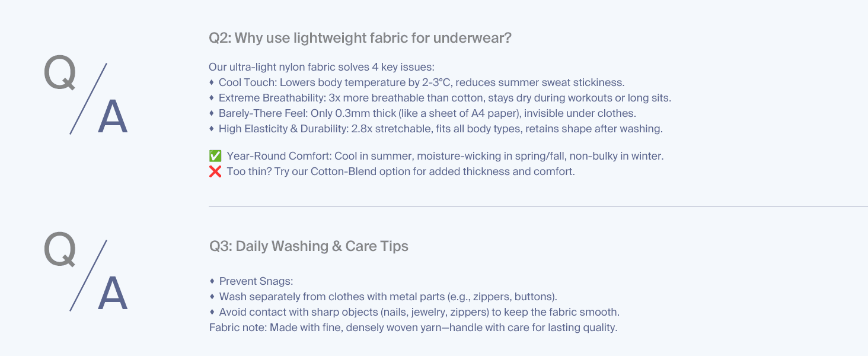
Task: Click the red cross emoji icon
Action: pos(215,172)
